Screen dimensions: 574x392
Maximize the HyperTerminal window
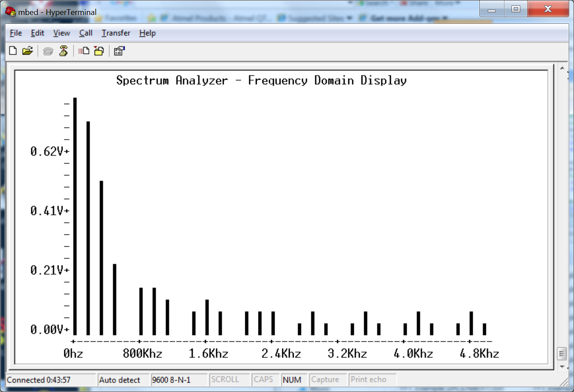(516, 9)
